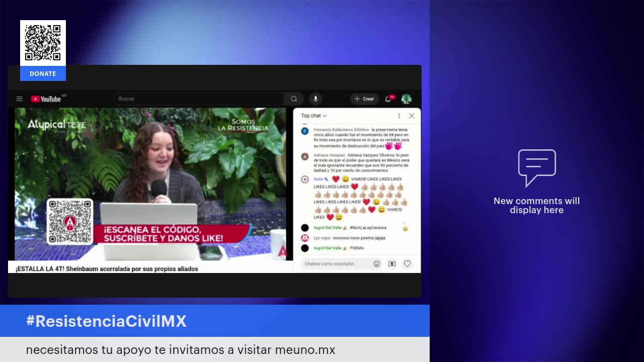Click the ticker text mentioning meuno.mx
Viewport: 644px width, 362px height.
click(x=181, y=350)
